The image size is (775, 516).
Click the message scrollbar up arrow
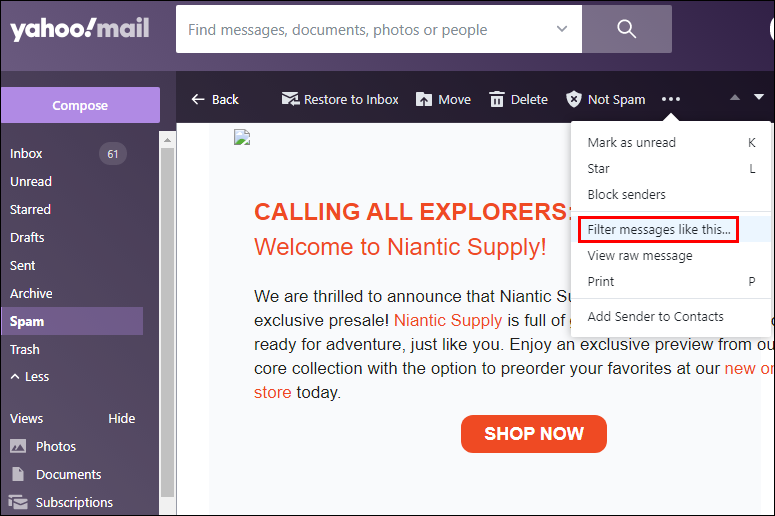[x=168, y=140]
